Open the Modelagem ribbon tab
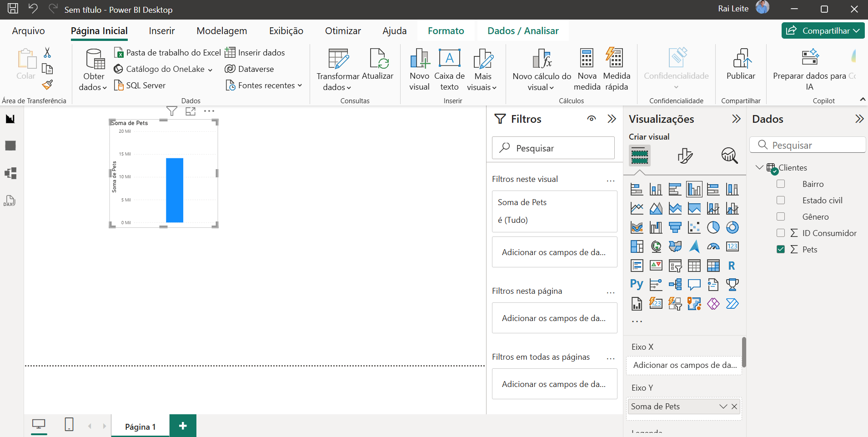The width and height of the screenshot is (868, 437). tap(221, 31)
